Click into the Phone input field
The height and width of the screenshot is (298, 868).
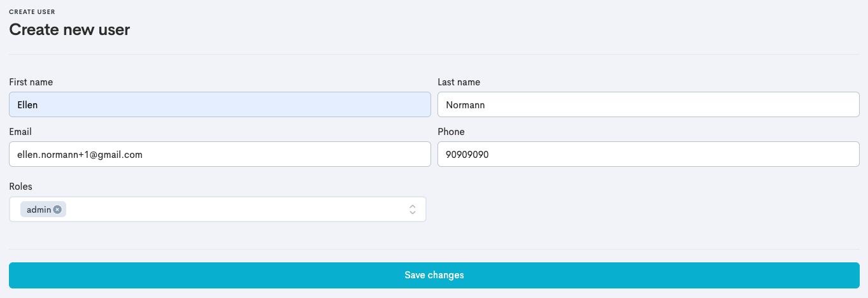[648, 154]
